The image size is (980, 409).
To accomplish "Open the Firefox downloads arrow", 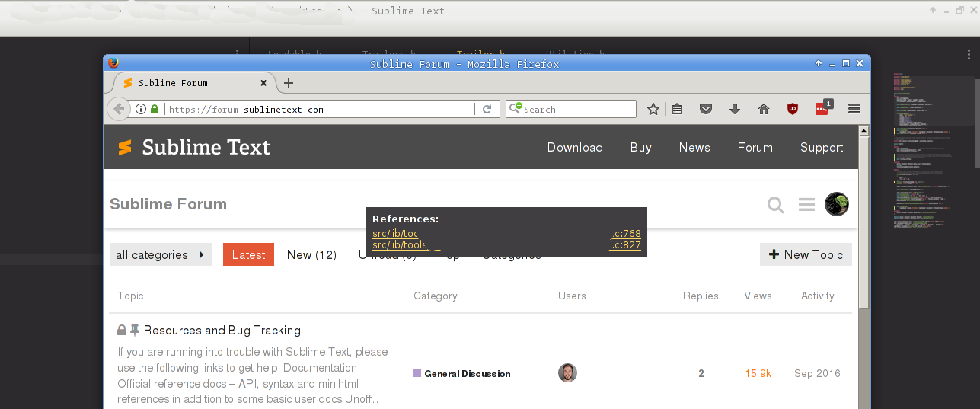I will click(x=735, y=109).
